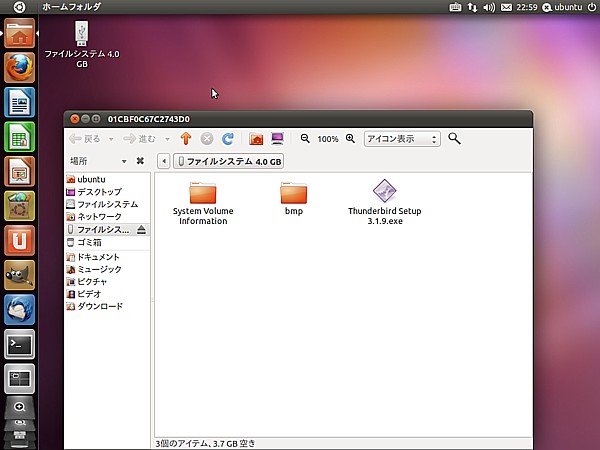The height and width of the screenshot is (450, 600).
Task: Reset zoom with the 100% label
Action: tap(328, 139)
